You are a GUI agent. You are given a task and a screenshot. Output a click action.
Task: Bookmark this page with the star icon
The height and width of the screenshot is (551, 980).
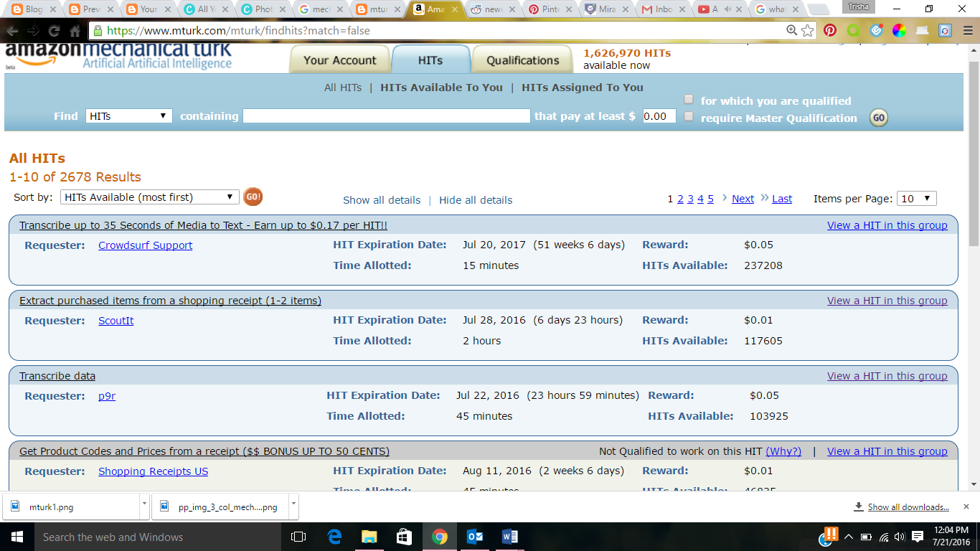[808, 30]
